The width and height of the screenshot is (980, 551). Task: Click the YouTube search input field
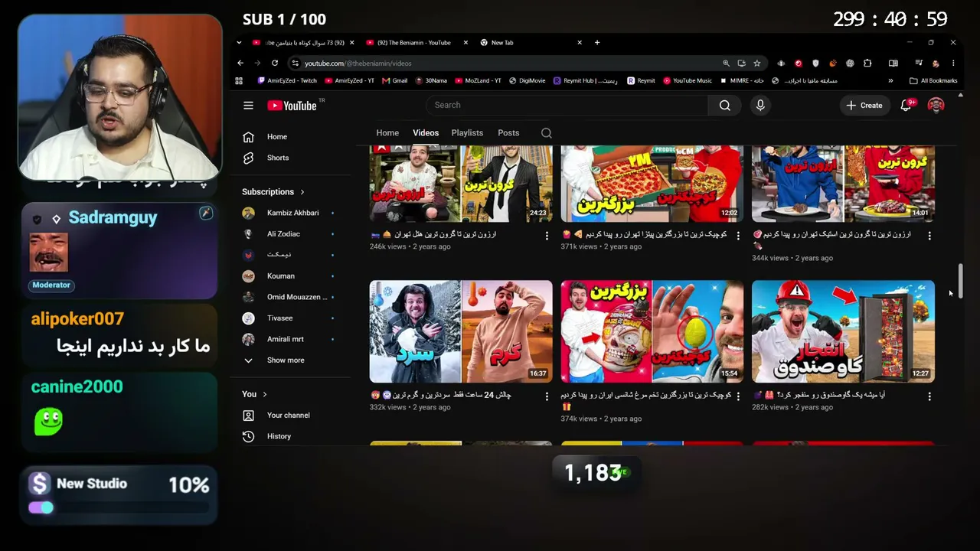point(567,106)
